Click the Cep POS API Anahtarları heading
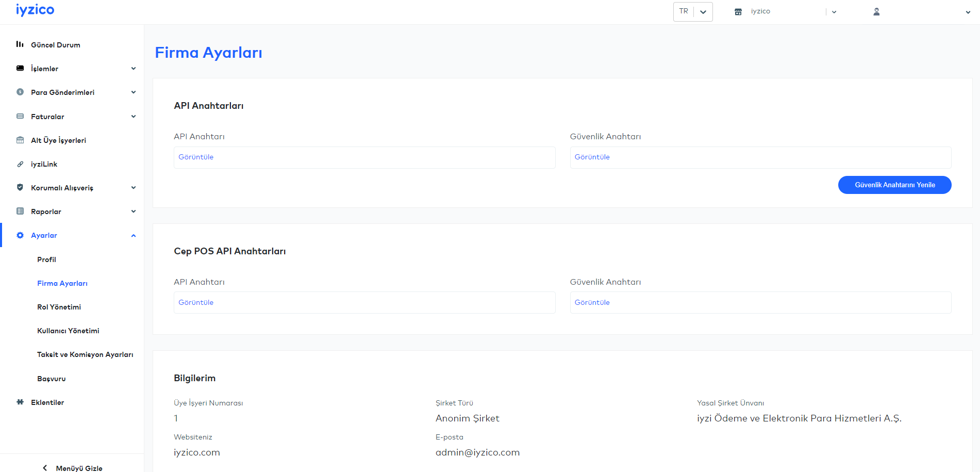 [x=229, y=251]
